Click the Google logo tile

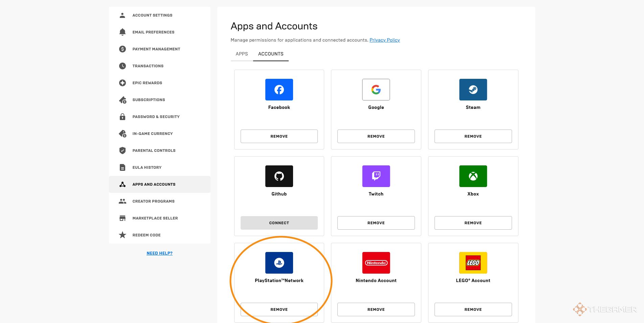pos(376,90)
